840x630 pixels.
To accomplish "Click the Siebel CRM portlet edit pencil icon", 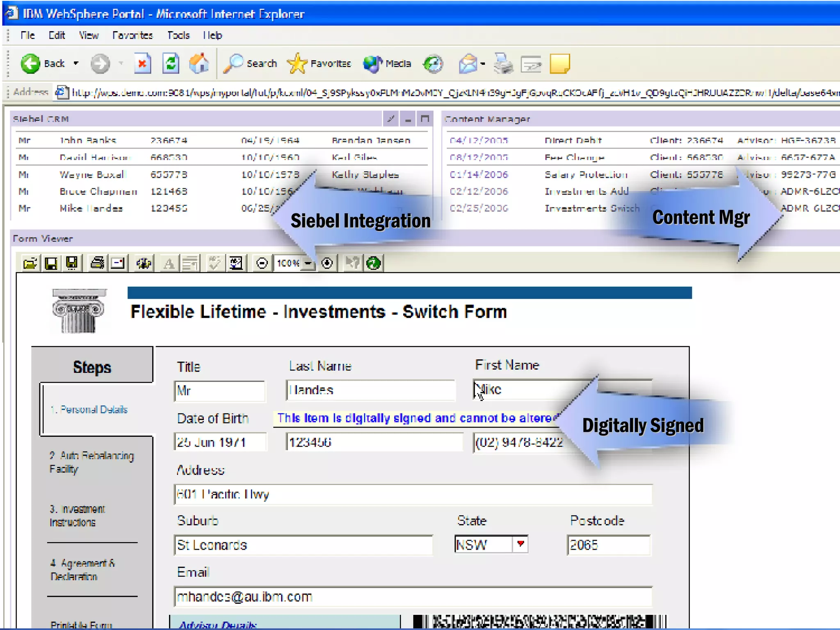I will point(391,119).
